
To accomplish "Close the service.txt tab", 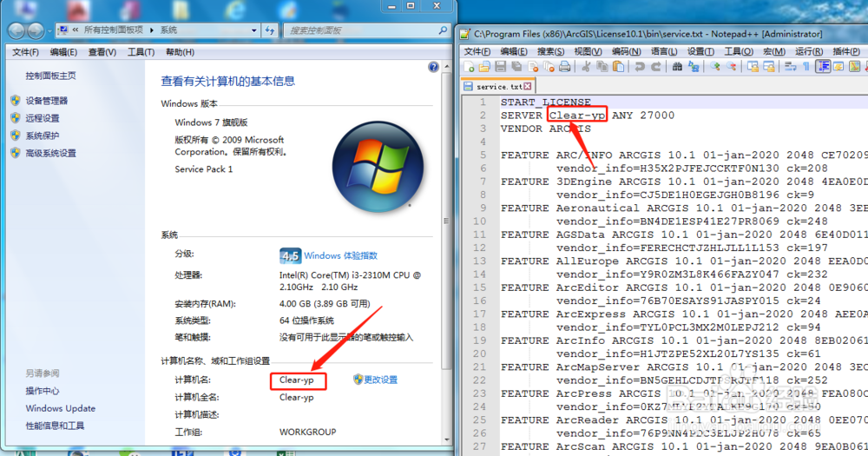I will point(528,87).
